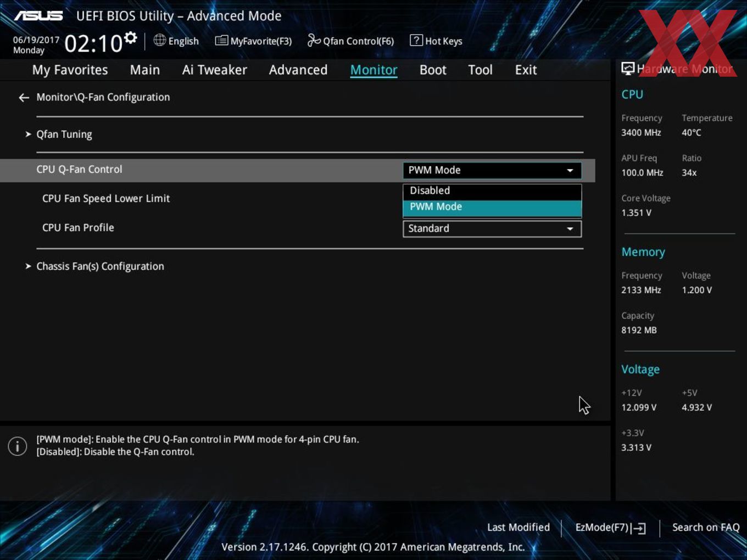Viewport: 747px width, 560px height.
Task: Open MyFavorite(F3) menu
Action: 261,41
